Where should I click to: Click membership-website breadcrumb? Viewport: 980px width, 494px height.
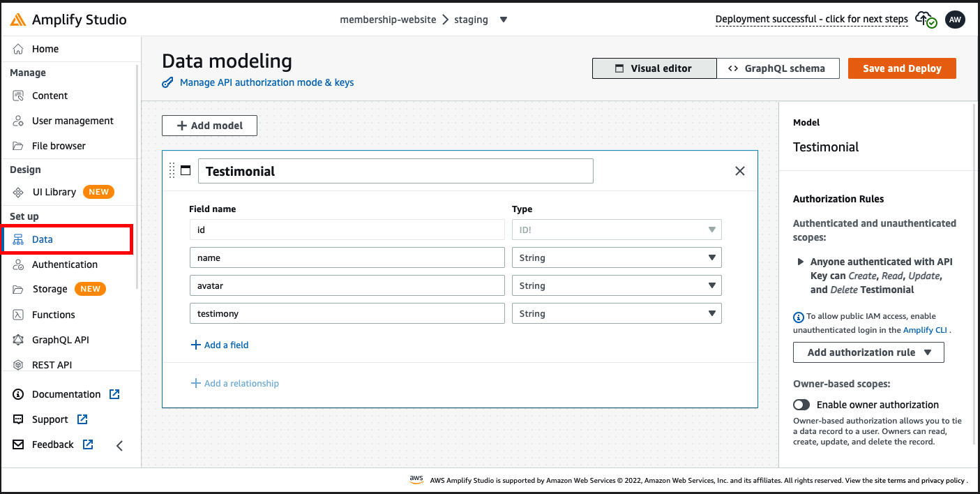388,20
